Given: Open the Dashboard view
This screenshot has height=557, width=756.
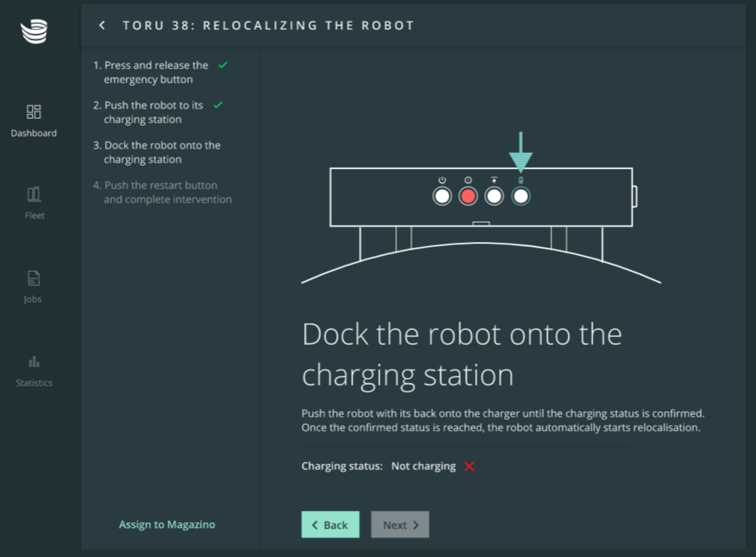Looking at the screenshot, I should pyautogui.click(x=33, y=120).
